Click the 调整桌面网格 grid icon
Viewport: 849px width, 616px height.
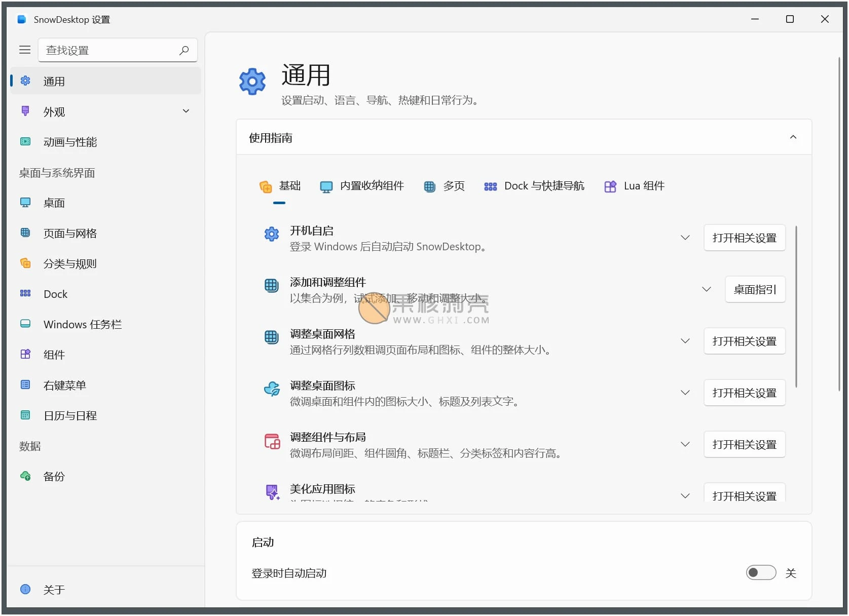coord(272,337)
